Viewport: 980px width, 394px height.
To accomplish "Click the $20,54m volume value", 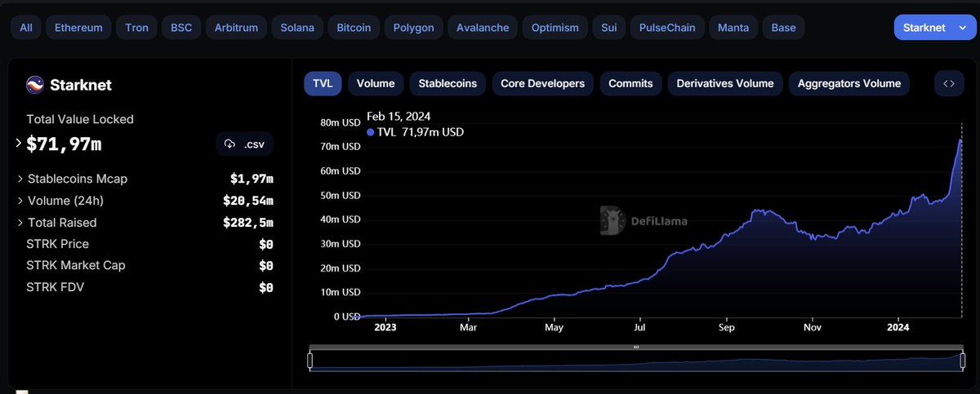I will pos(248,201).
